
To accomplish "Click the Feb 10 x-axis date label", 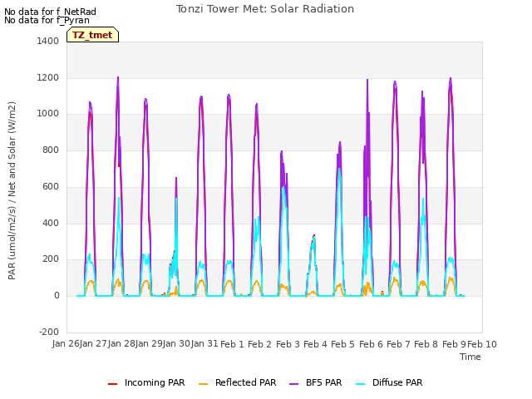I will [x=482, y=344].
